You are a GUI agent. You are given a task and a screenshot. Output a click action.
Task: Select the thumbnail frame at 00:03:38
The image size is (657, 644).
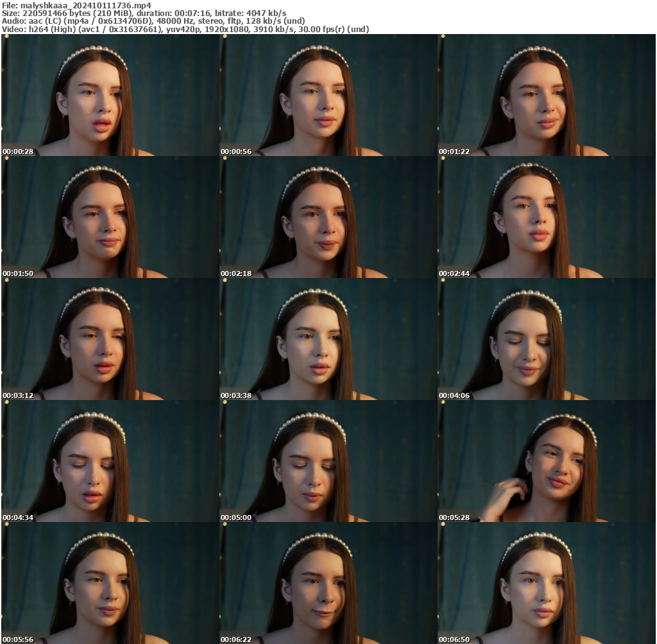(328, 339)
